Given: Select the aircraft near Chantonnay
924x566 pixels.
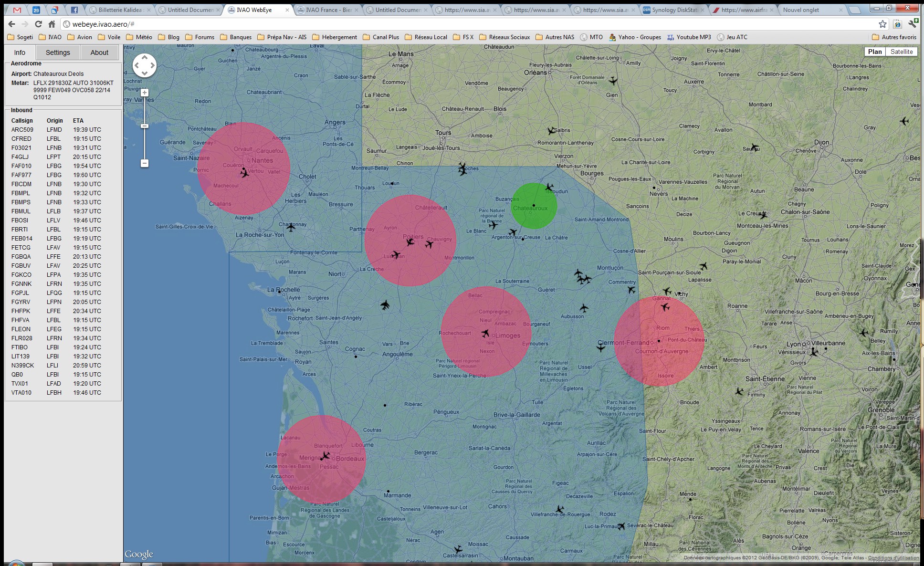Looking at the screenshot, I should click(291, 227).
